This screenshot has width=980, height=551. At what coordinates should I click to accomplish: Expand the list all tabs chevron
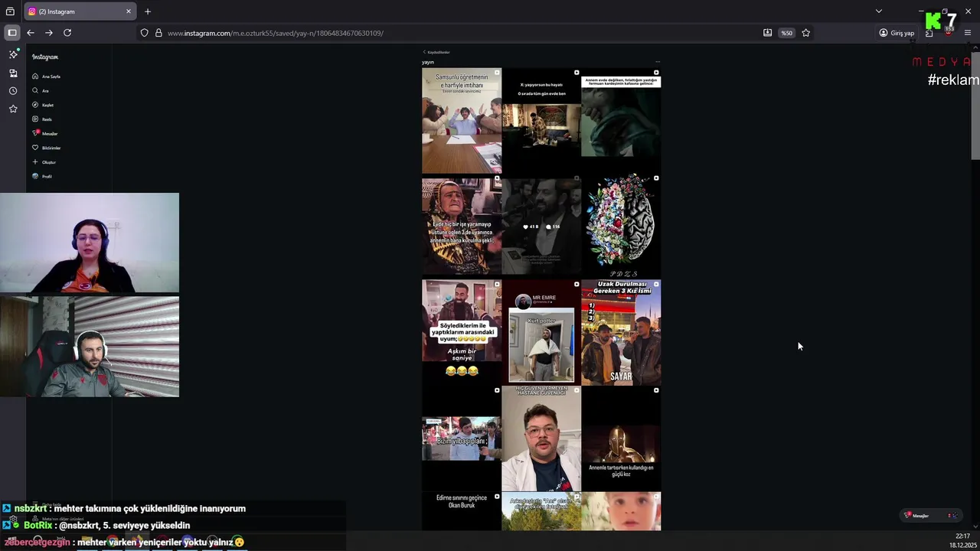click(x=879, y=11)
